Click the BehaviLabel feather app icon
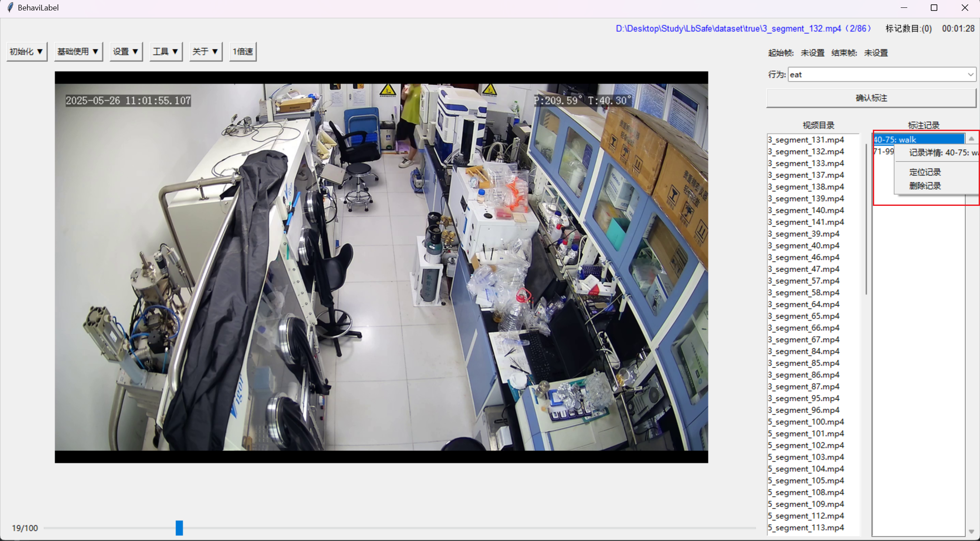 point(10,7)
